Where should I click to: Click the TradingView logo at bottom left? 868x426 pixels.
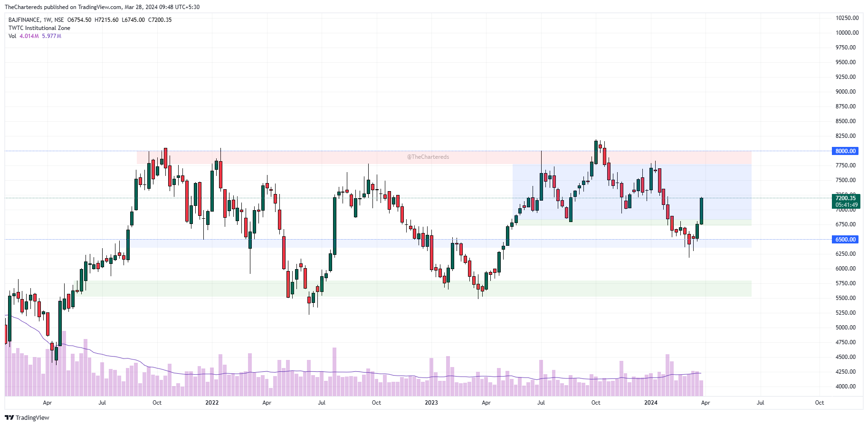coord(27,417)
